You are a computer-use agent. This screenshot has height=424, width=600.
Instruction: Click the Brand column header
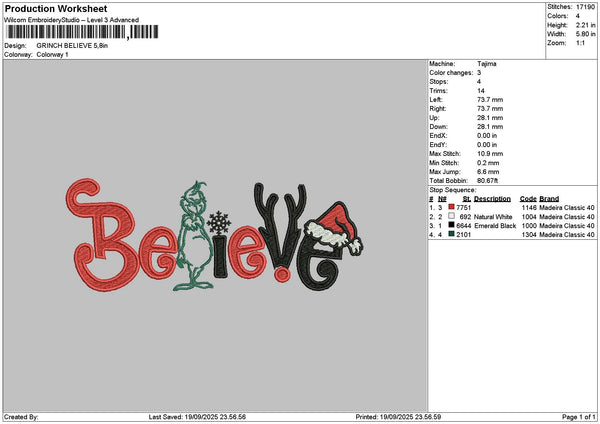549,199
